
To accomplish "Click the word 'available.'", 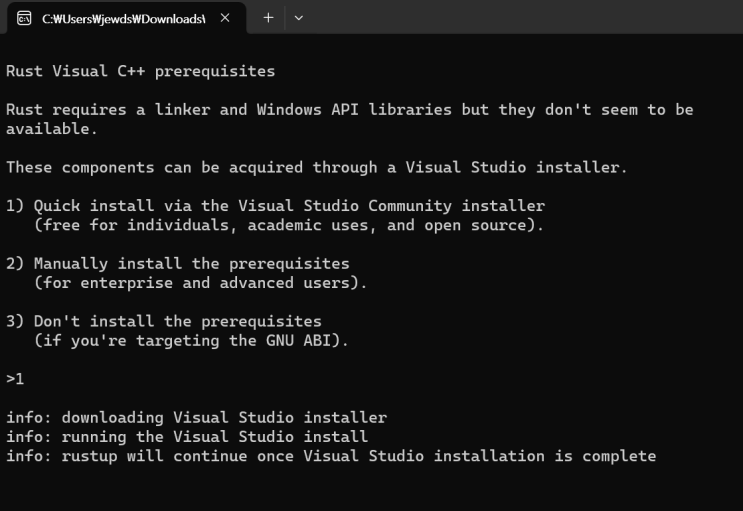I will pyautogui.click(x=52, y=129).
